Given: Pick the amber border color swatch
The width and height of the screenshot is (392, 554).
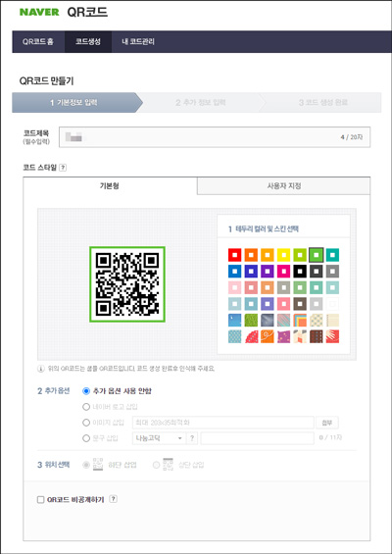Looking at the screenshot, I should pos(268,255).
